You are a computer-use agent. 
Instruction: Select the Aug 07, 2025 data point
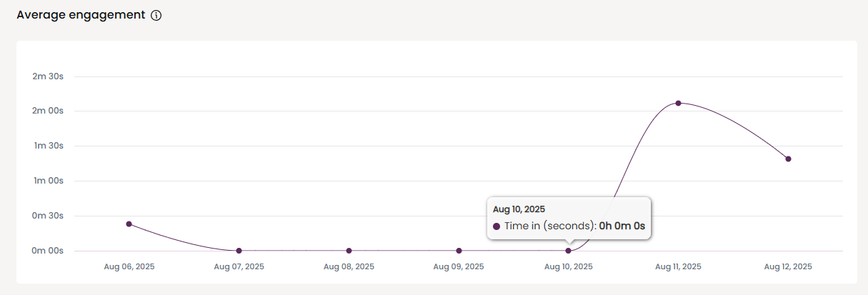point(239,251)
